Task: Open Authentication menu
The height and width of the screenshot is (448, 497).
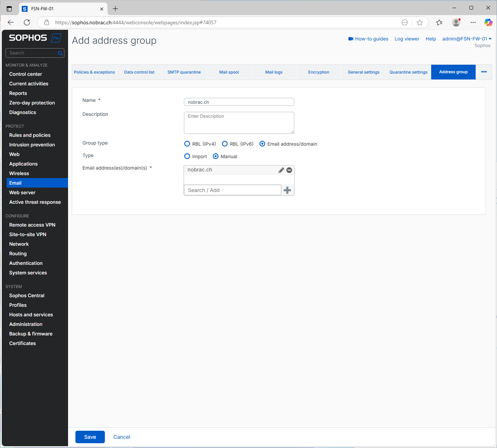Action: pos(26,263)
